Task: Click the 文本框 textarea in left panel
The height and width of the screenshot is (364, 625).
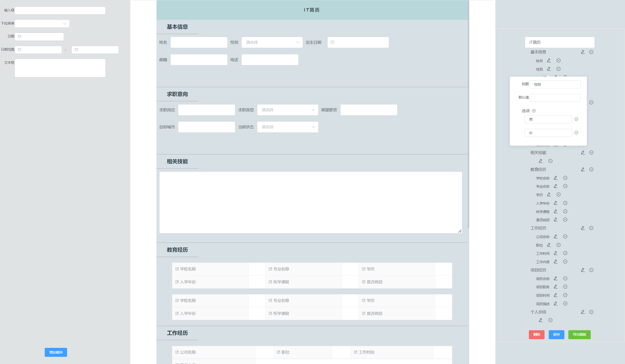Action: click(60, 68)
